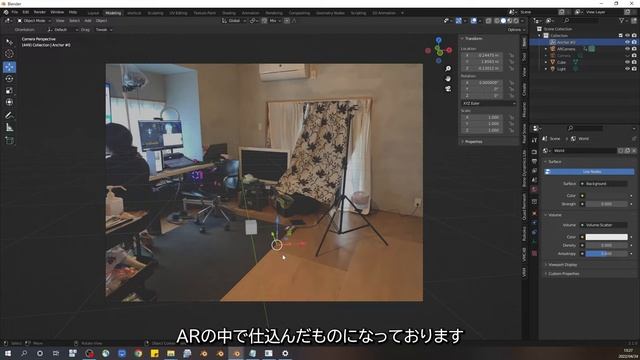Toggle snapping magnet in header
Image resolution: width=640 pixels, height=360 pixels.
pos(264,20)
